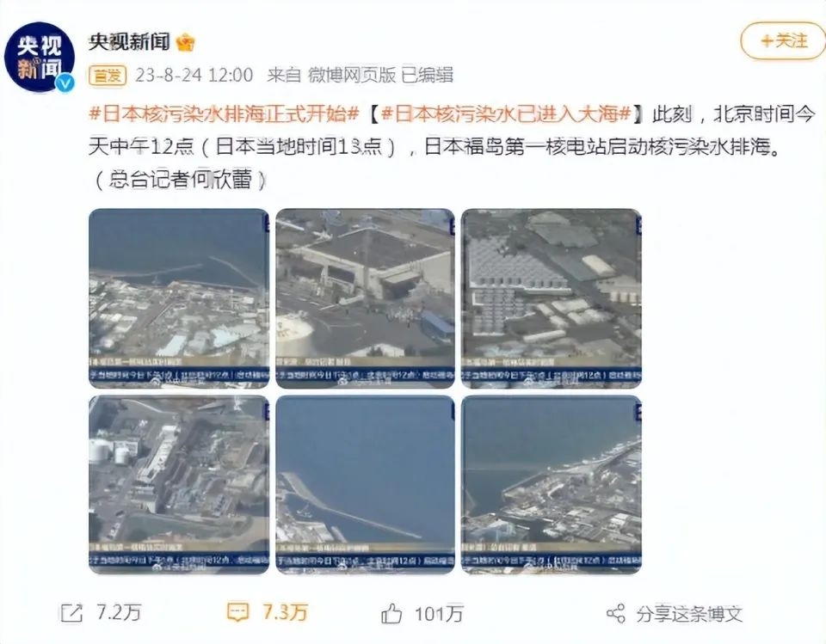Click the 首发 tag badge
Image resolution: width=826 pixels, height=644 pixels.
[x=108, y=76]
